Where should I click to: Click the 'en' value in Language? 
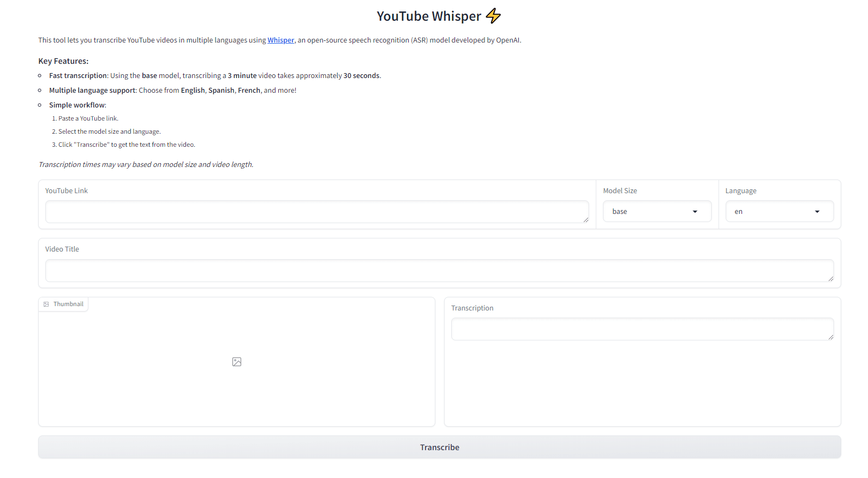(738, 212)
